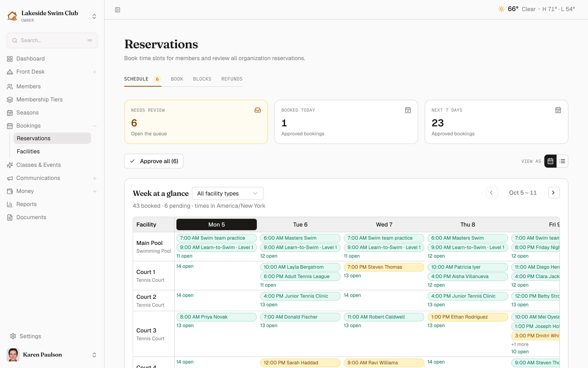588x368 pixels.
Task: Click calendar icon on Next 7 Days card
Action: pyautogui.click(x=558, y=110)
